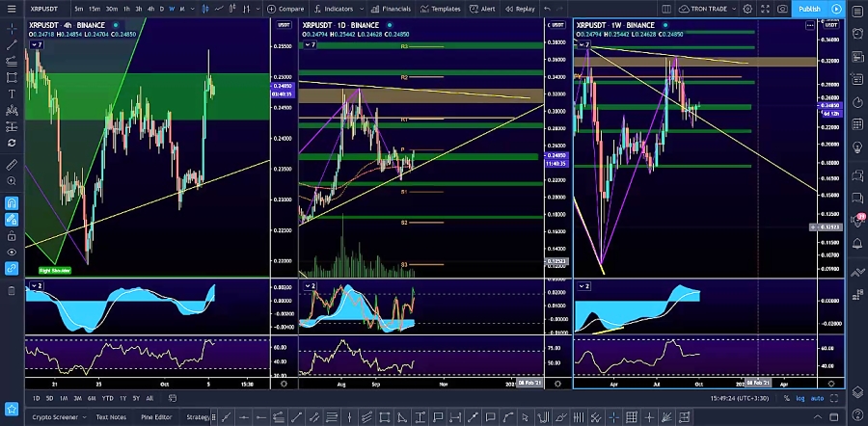This screenshot has width=868, height=426.
Task: Collapse the 4h chart indicator legend
Action: pyautogui.click(x=36, y=44)
